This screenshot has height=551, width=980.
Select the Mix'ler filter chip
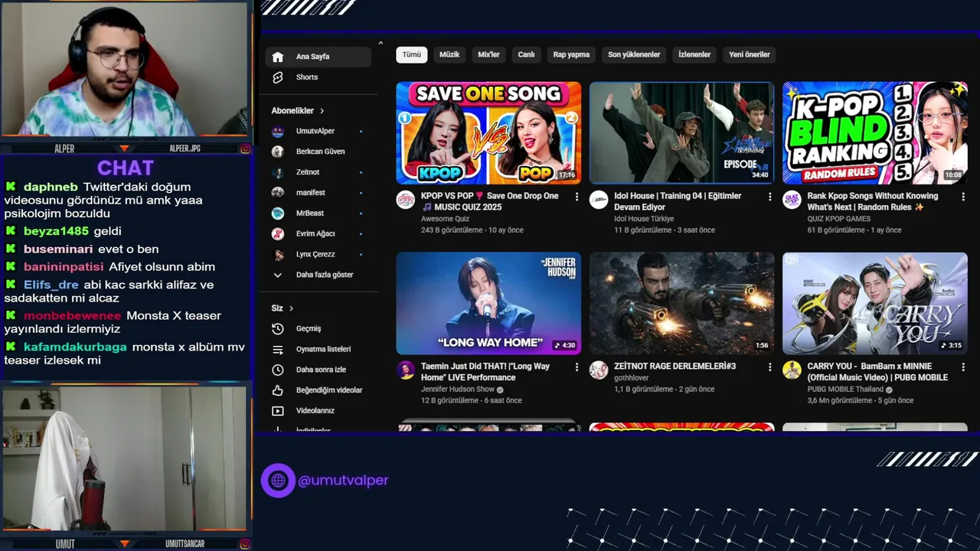click(488, 54)
